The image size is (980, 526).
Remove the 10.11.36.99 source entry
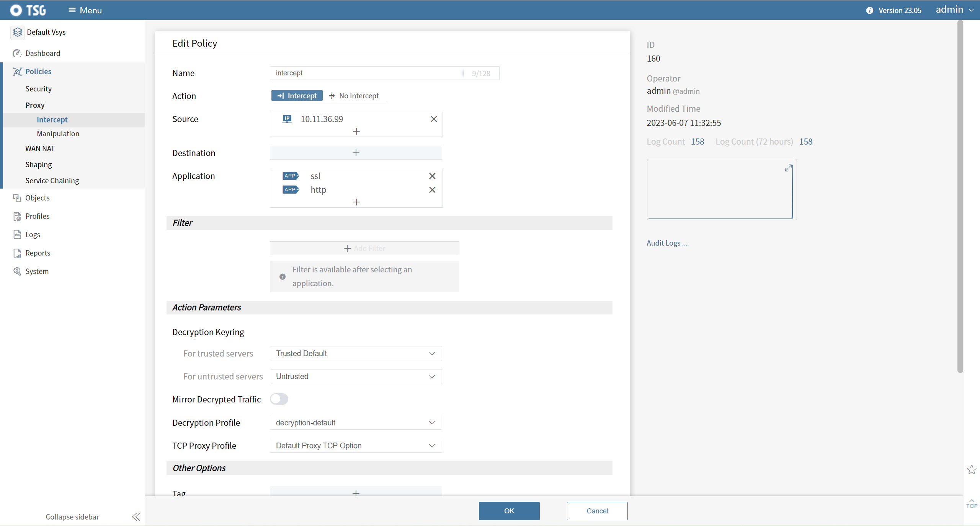pos(434,119)
